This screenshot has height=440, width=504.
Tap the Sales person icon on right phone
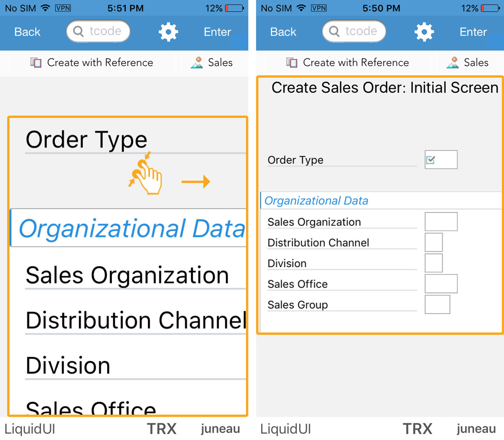tap(453, 63)
